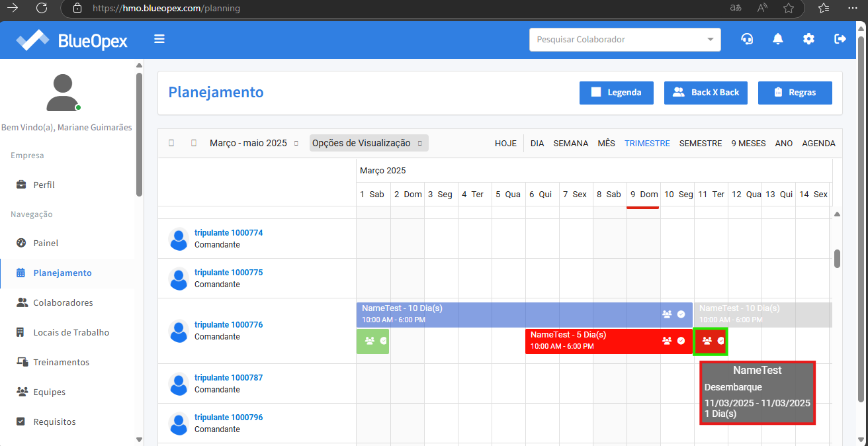Select the red Desembarque event on 11 Ter
This screenshot has height=446, width=868.
click(711, 341)
